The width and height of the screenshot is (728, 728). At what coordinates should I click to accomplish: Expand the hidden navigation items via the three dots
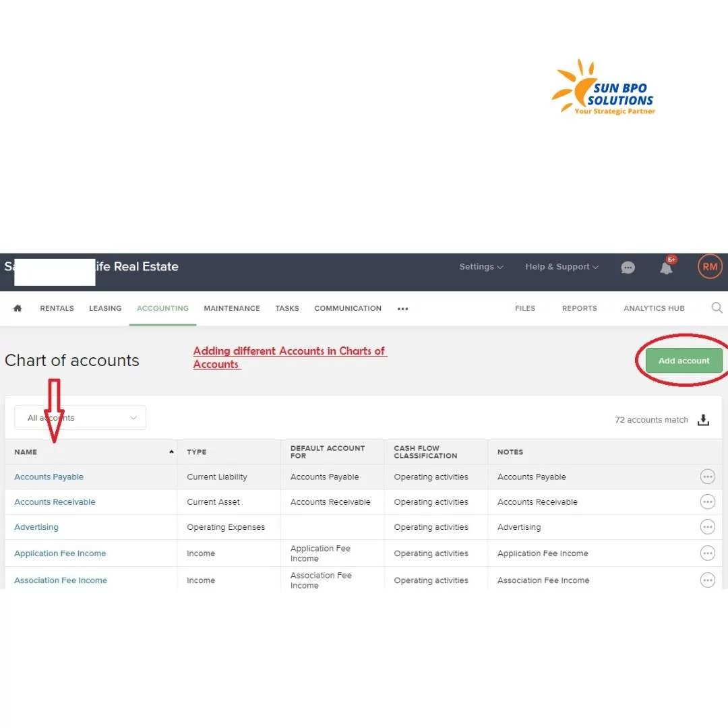tap(402, 309)
